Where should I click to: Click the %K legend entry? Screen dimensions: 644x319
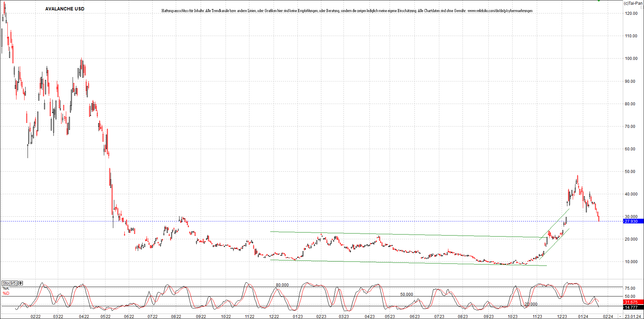click(6, 288)
